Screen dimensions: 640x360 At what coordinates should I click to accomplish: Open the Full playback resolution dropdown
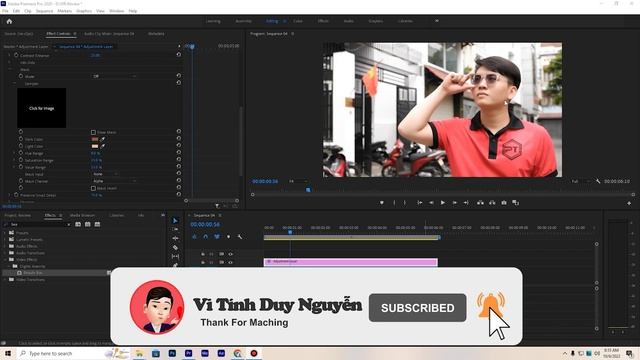point(580,181)
